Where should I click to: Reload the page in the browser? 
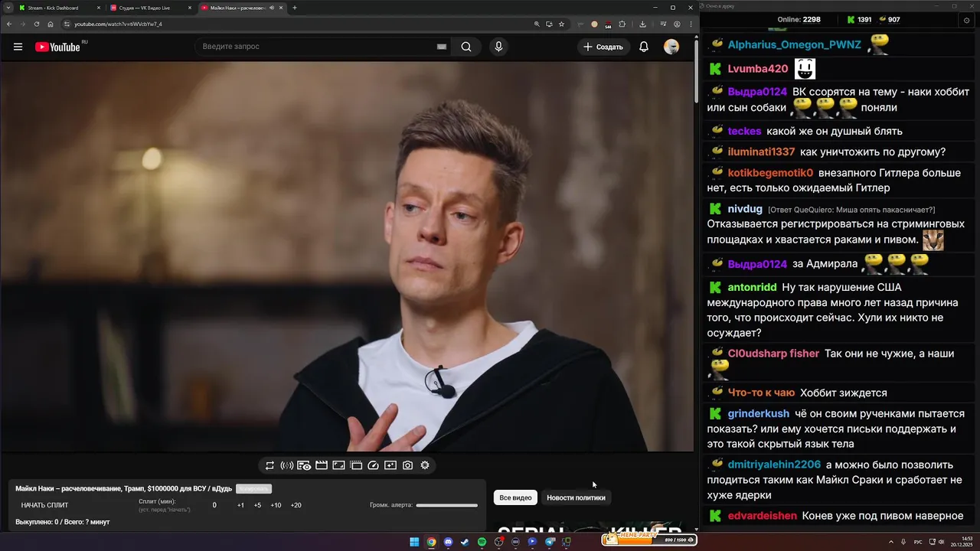pos(36,24)
